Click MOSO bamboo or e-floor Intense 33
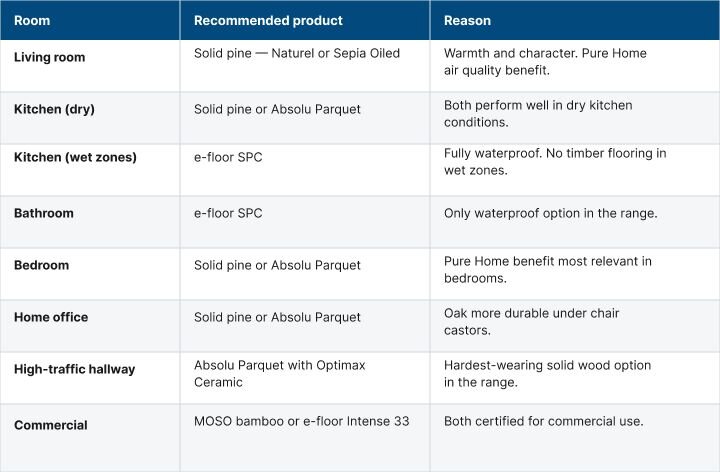Image resolution: width=720 pixels, height=472 pixels. click(x=301, y=421)
